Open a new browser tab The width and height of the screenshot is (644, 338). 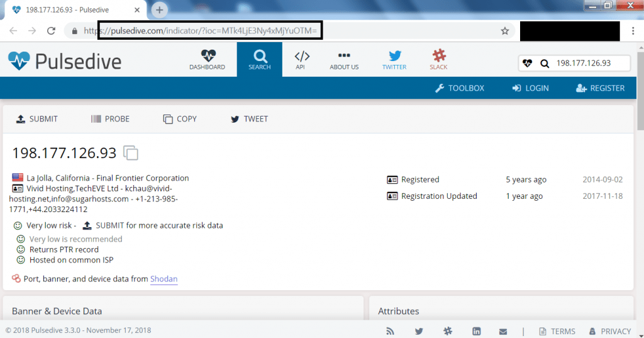[159, 10]
